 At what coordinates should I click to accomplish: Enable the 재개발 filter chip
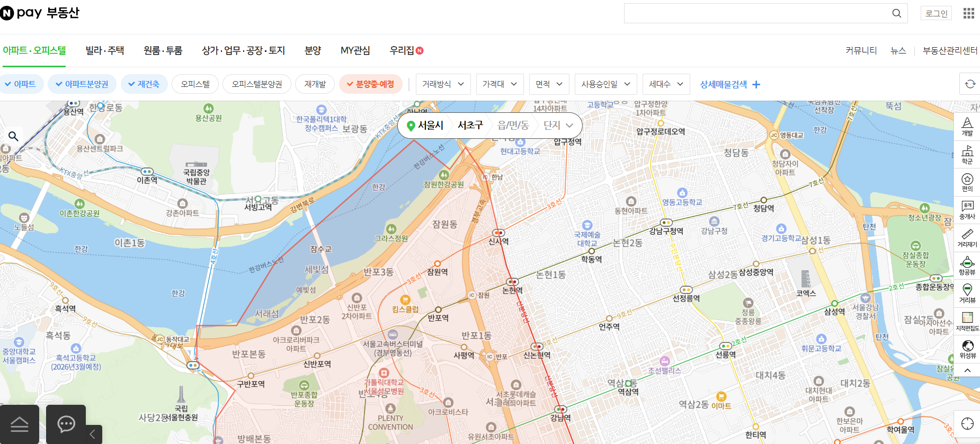[x=315, y=84]
